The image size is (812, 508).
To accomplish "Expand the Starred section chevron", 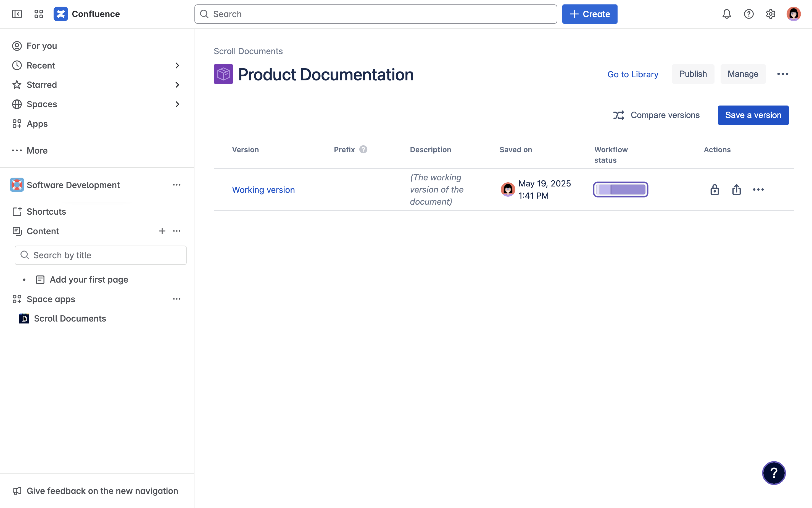I will click(177, 85).
